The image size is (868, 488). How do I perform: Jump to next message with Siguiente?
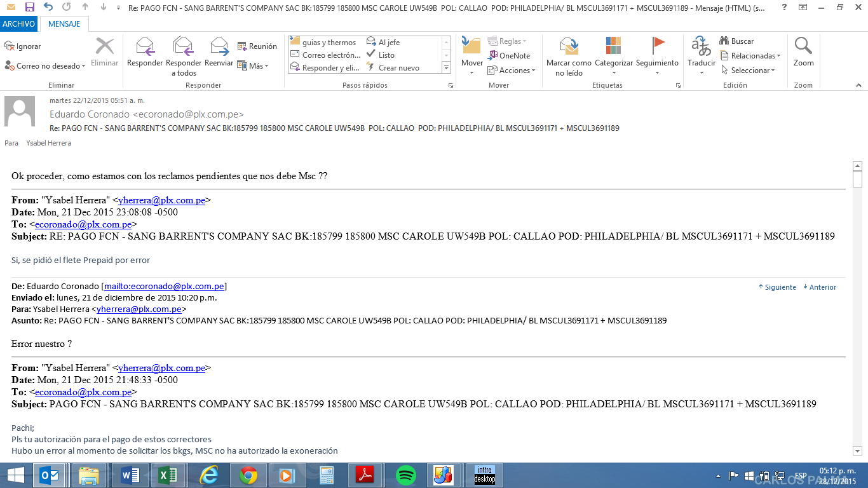click(776, 287)
